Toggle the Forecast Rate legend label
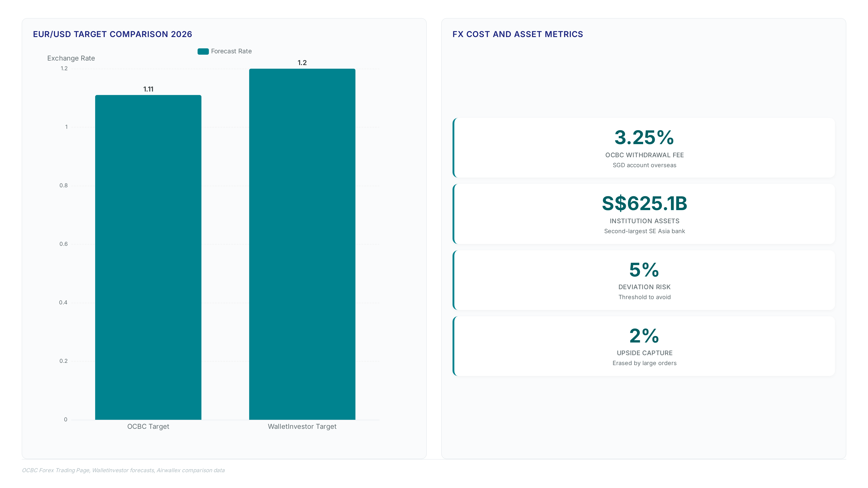Screen dimensions: 868x488 pos(231,51)
